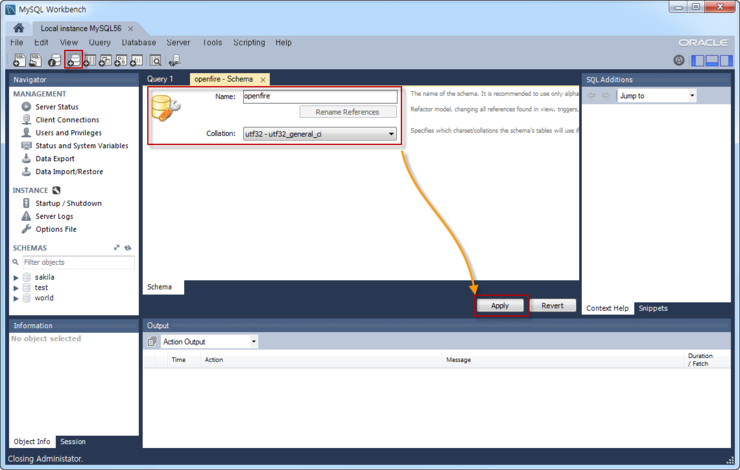Click the round status icon beside the panel toggles
The width and height of the screenshot is (740, 470).
pyautogui.click(x=679, y=60)
